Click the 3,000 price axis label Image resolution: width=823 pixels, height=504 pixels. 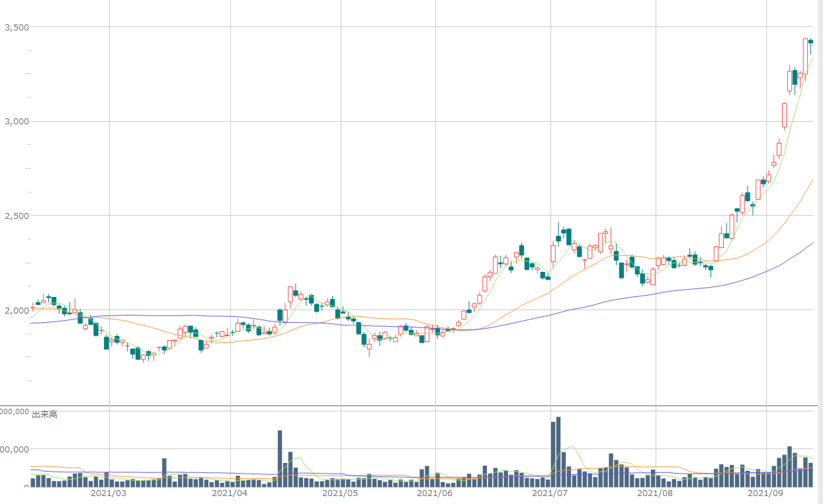click(16, 121)
